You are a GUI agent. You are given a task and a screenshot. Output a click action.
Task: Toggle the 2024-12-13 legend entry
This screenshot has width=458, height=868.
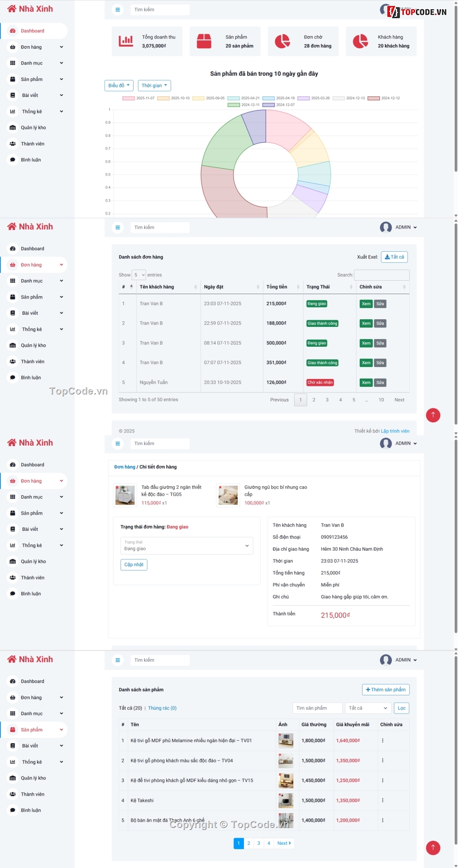349,98
